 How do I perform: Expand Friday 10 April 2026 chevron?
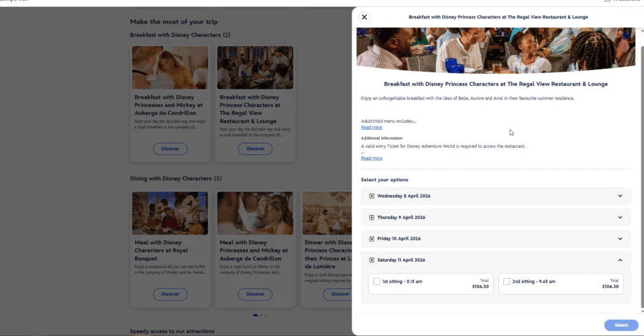click(619, 238)
